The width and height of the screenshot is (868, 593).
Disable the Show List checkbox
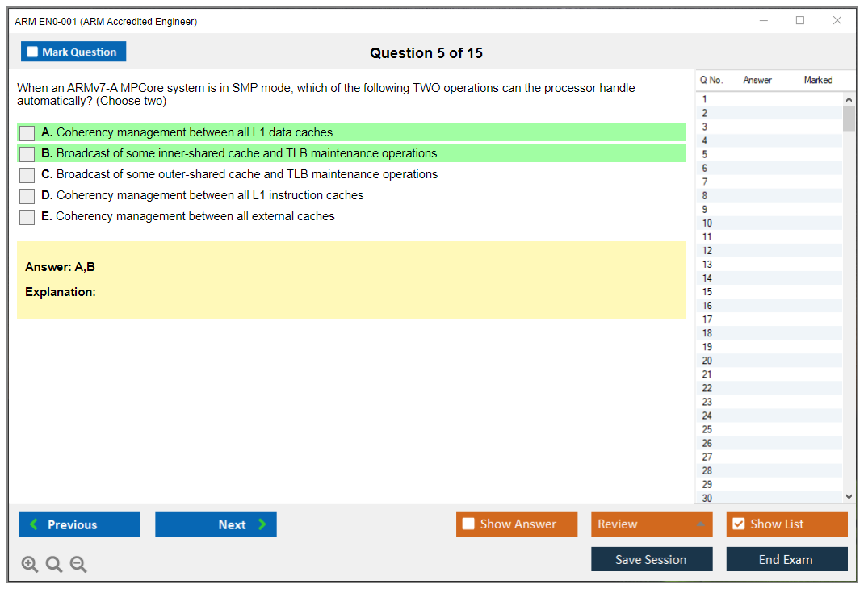(738, 524)
